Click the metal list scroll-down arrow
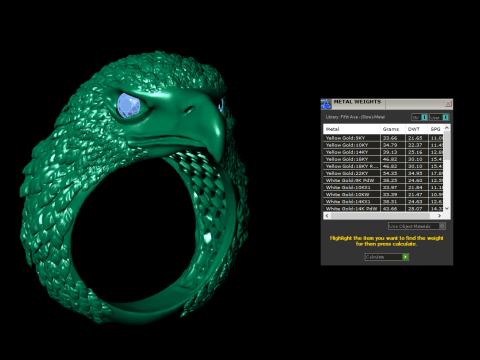Viewport: 480px width, 360px height. 447,208
